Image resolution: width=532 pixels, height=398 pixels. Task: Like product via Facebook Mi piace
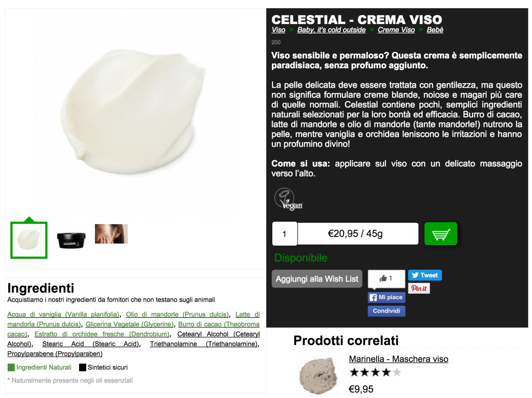(x=386, y=297)
